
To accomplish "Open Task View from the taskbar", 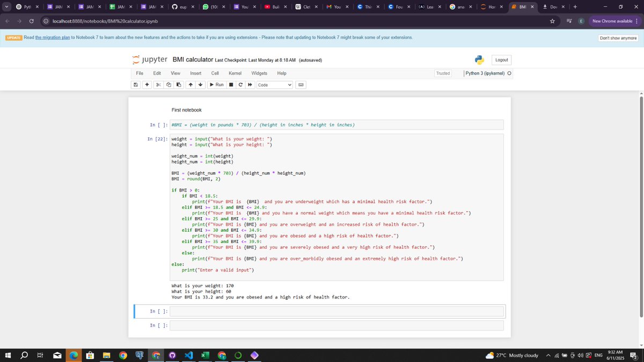I will [41, 355].
